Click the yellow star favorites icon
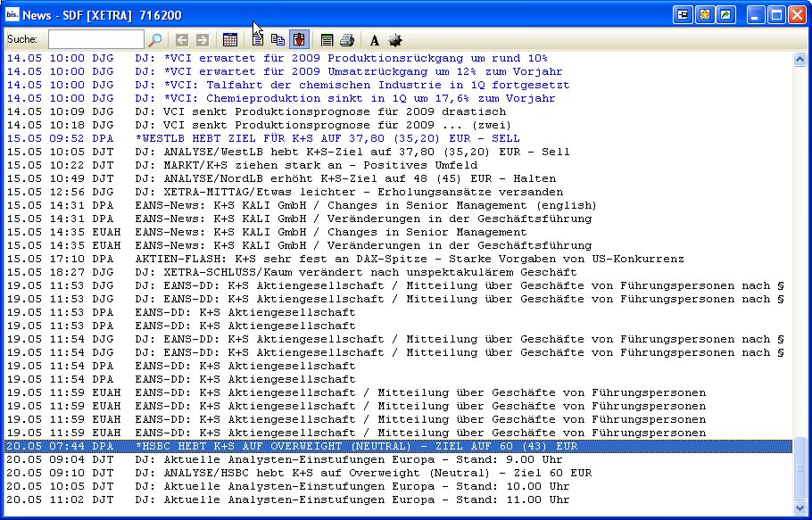 coord(704,15)
